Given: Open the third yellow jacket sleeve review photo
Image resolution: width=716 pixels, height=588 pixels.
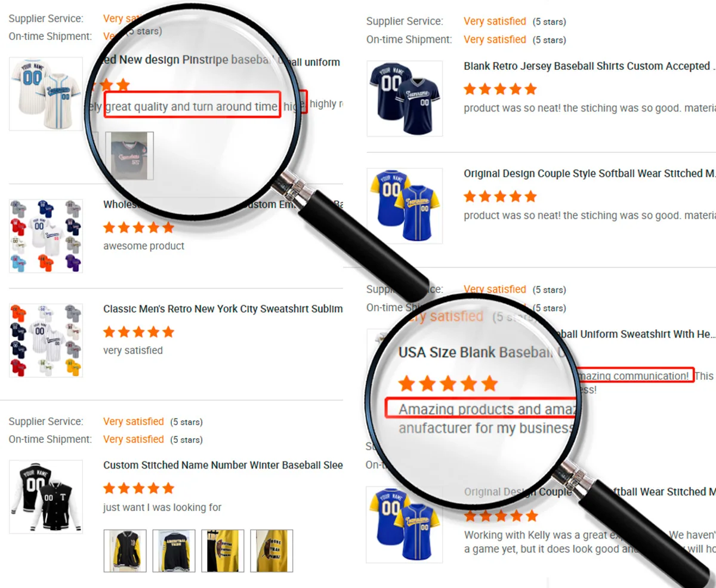Looking at the screenshot, I should point(223,550).
